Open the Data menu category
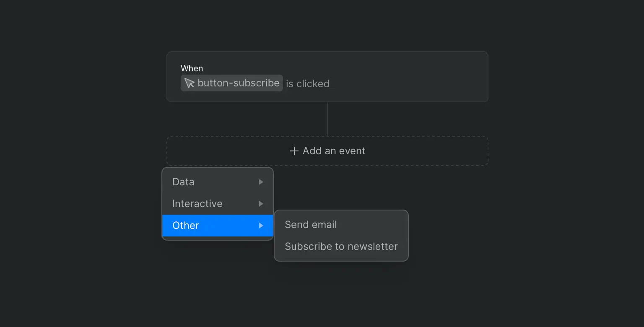644x327 pixels. point(218,182)
